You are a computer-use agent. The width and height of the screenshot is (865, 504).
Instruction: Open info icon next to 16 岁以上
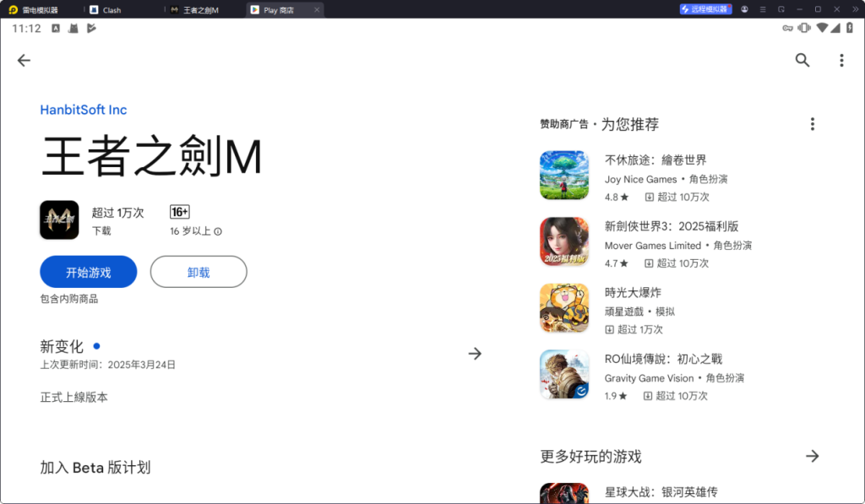[218, 231]
